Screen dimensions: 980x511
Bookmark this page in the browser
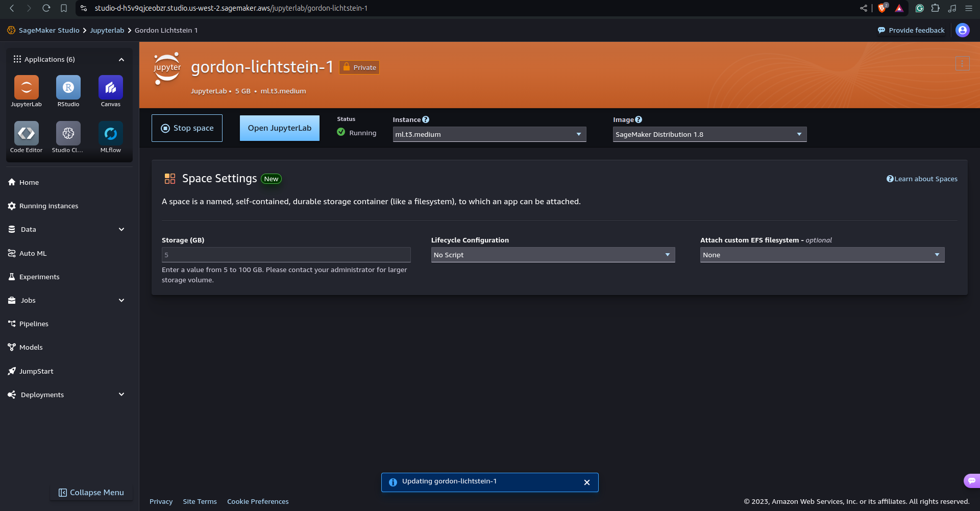tap(64, 8)
